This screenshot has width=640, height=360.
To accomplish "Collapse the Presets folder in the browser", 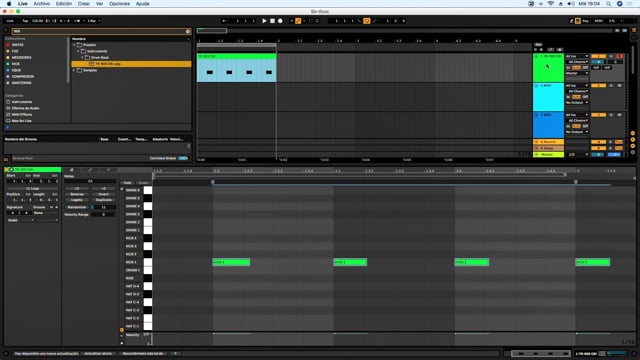I will click(74, 45).
